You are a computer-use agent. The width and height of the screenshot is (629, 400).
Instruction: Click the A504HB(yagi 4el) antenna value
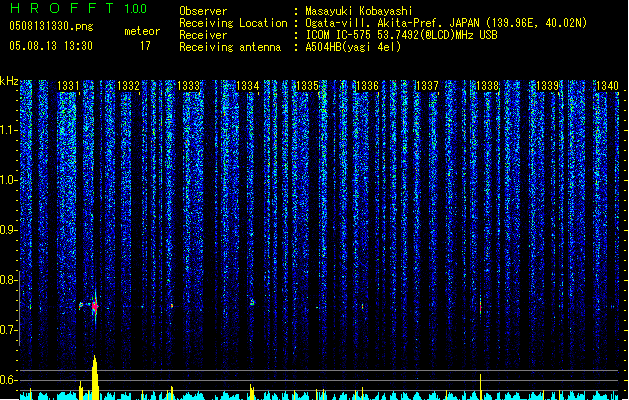[353, 47]
